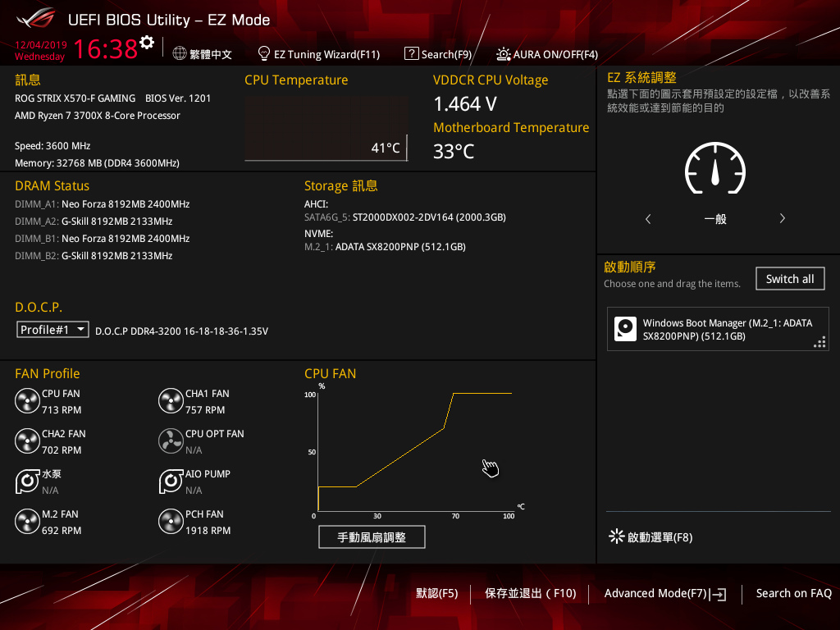Click the boot menu starburst icon
This screenshot has height=630, width=840.
(617, 536)
